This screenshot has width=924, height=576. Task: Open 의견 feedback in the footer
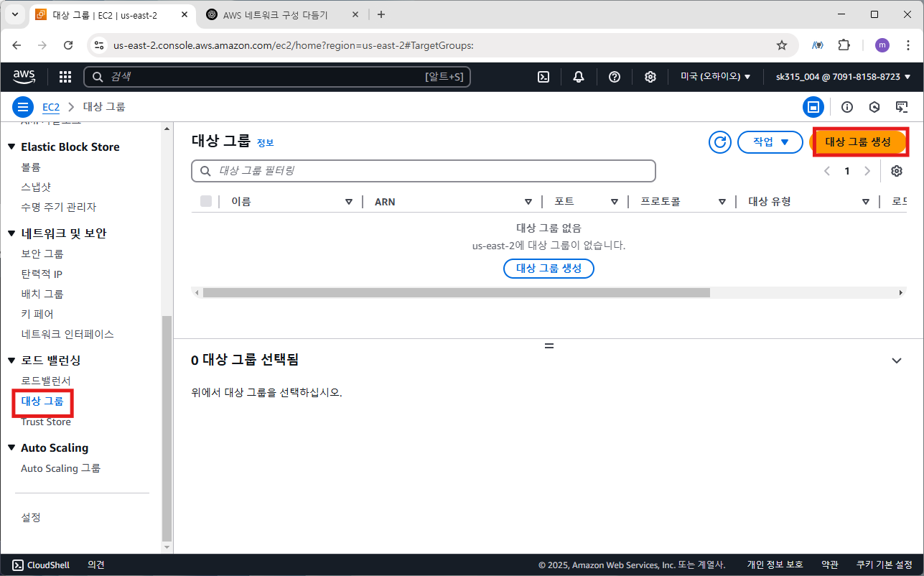tap(96, 565)
